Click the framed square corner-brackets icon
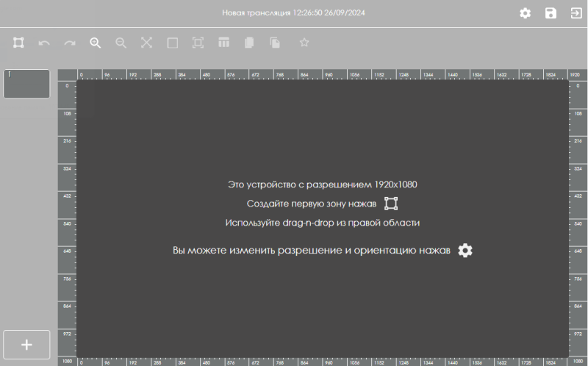 click(198, 43)
